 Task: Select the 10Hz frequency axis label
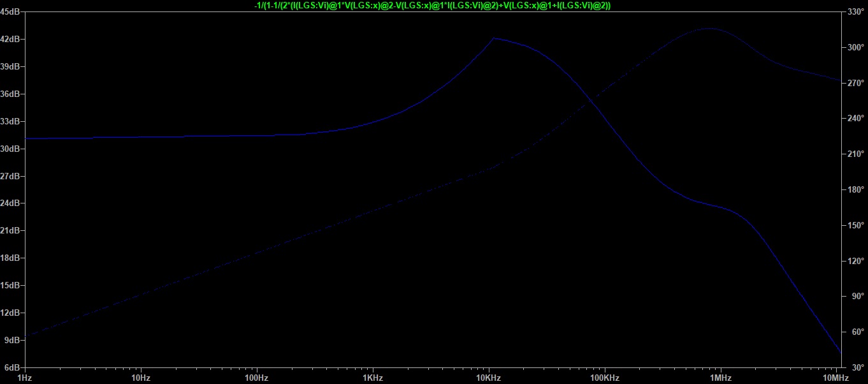coord(140,378)
